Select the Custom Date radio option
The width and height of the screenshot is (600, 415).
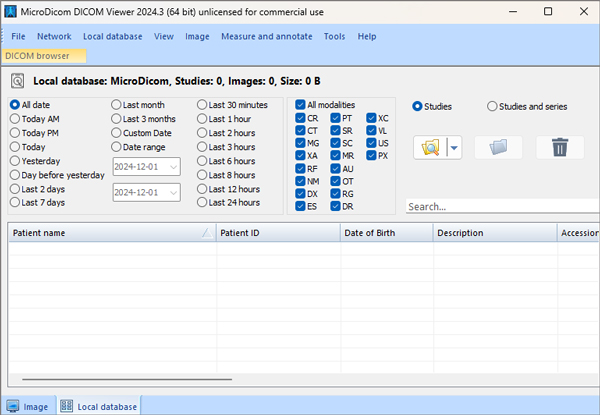116,133
